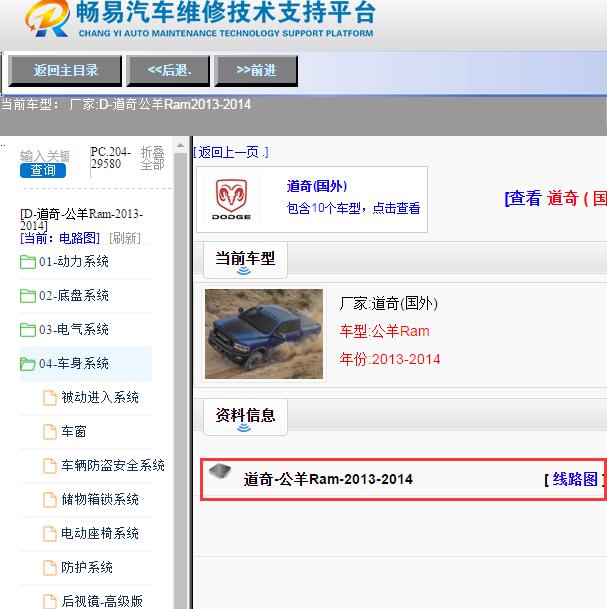The width and height of the screenshot is (607, 609).
Task: Click the blue 查询 search button
Action: point(43,170)
